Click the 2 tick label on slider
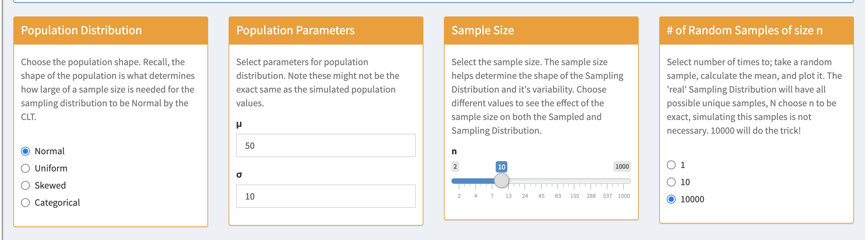The width and height of the screenshot is (868, 240). point(459,196)
